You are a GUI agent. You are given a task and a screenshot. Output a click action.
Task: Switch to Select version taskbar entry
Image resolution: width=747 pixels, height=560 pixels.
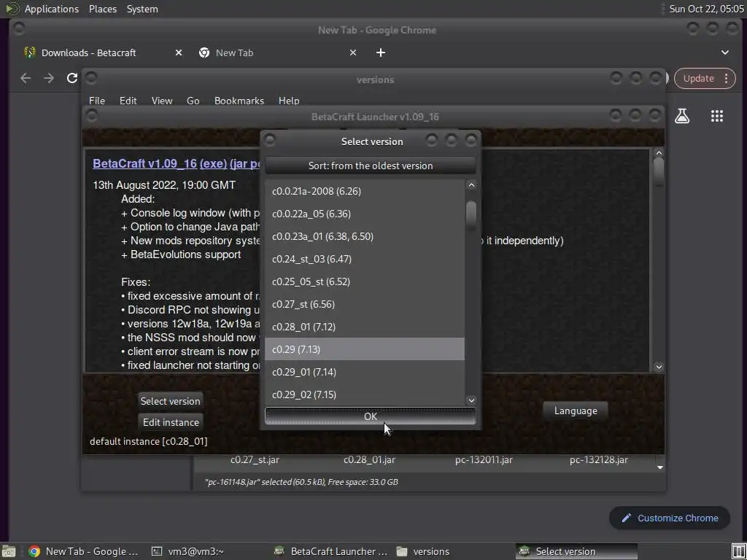coord(576,551)
